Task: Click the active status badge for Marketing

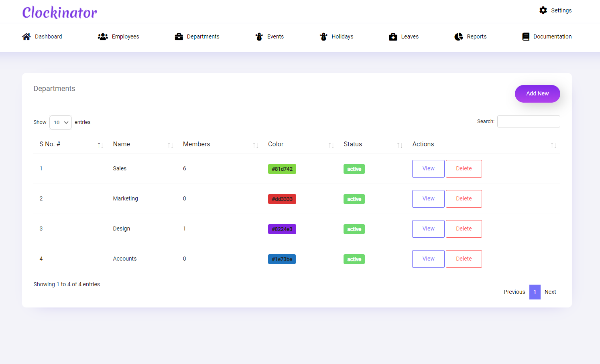Action: pyautogui.click(x=354, y=199)
